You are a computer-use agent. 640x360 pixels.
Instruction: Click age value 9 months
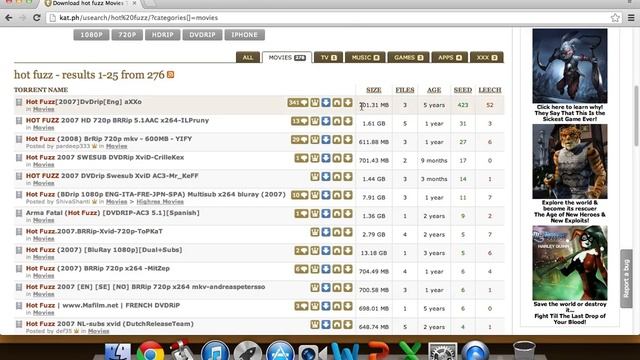click(x=434, y=160)
